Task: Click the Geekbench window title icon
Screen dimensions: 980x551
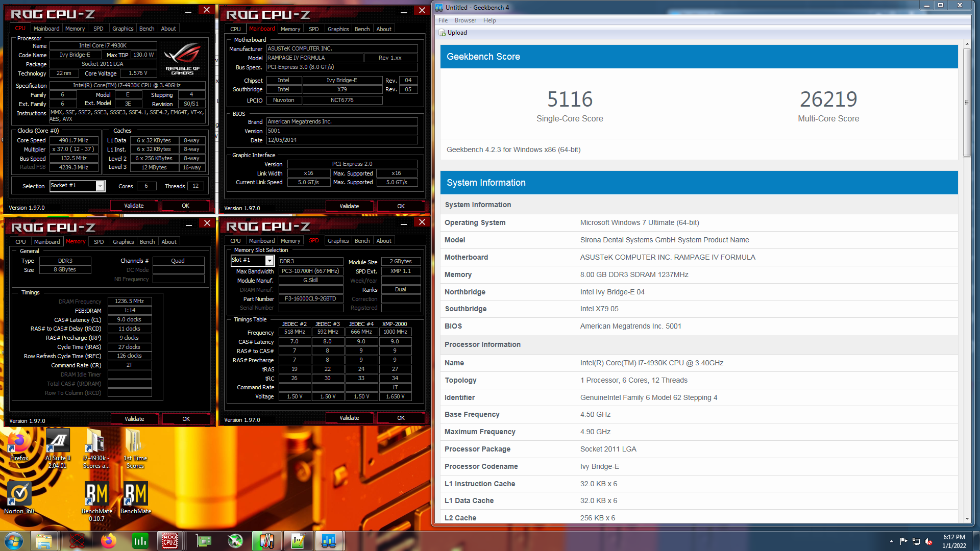Action: coord(439,7)
